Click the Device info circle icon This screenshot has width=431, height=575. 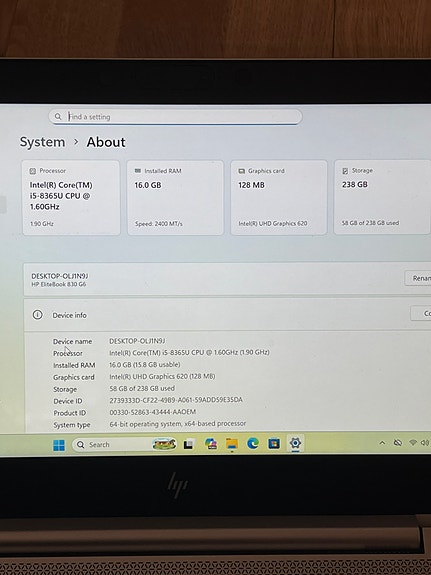(x=37, y=315)
